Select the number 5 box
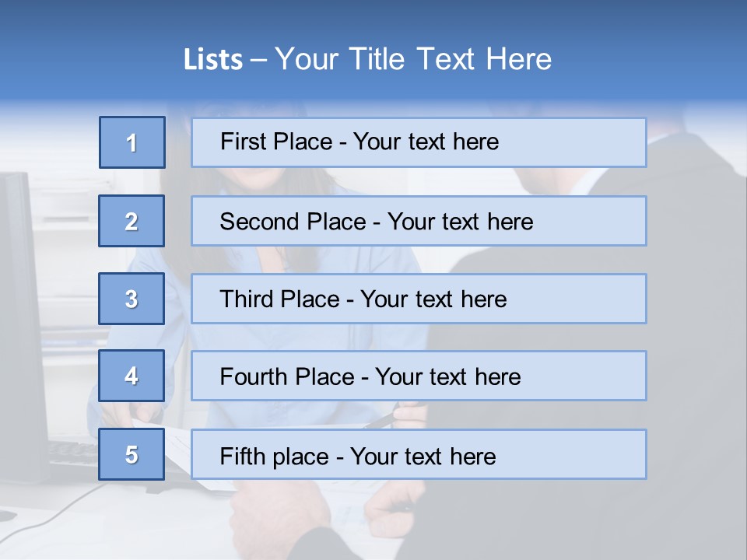This screenshot has height=560, width=747. [x=132, y=454]
